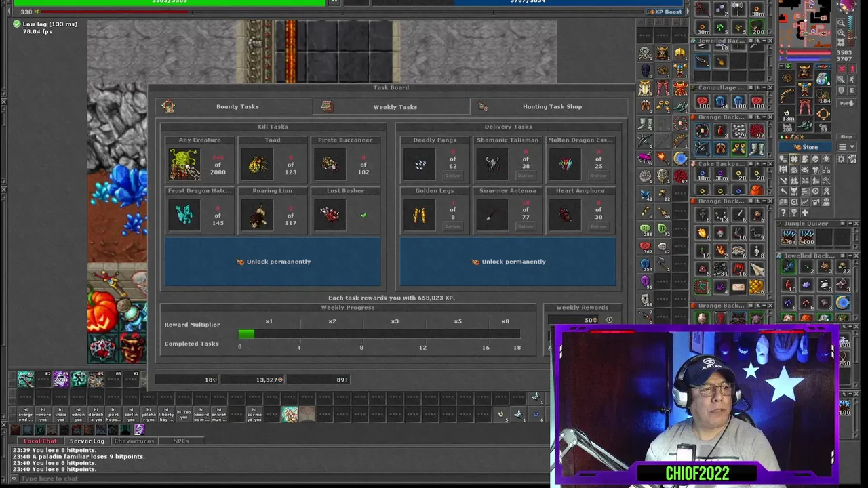This screenshot has width=868, height=488.
Task: Zoom out the minimap
Action: 841,22
